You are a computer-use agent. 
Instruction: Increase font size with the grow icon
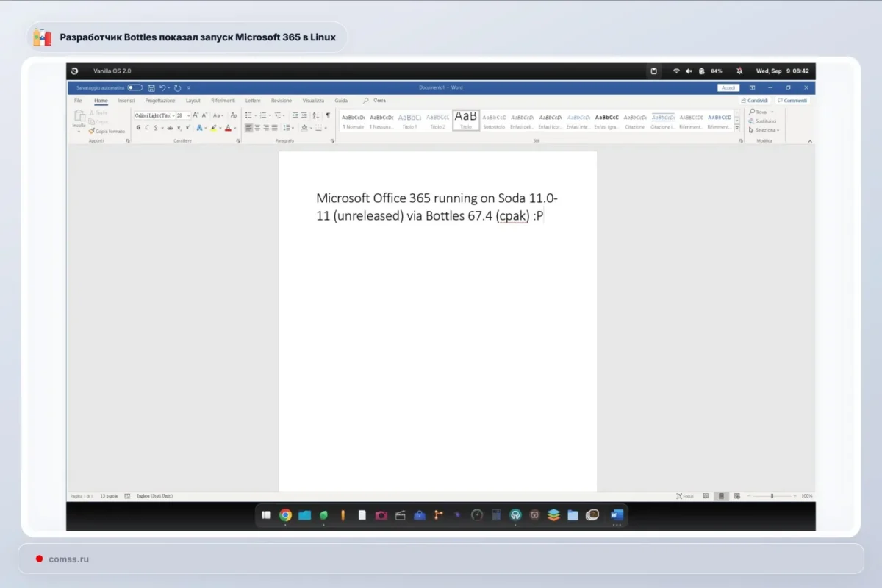pyautogui.click(x=196, y=115)
